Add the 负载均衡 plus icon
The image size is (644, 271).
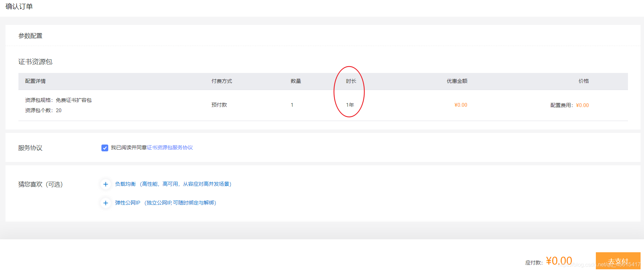(106, 184)
